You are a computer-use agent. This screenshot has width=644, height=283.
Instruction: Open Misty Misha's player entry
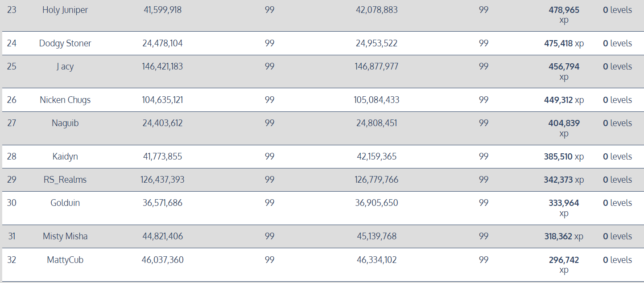pos(65,236)
